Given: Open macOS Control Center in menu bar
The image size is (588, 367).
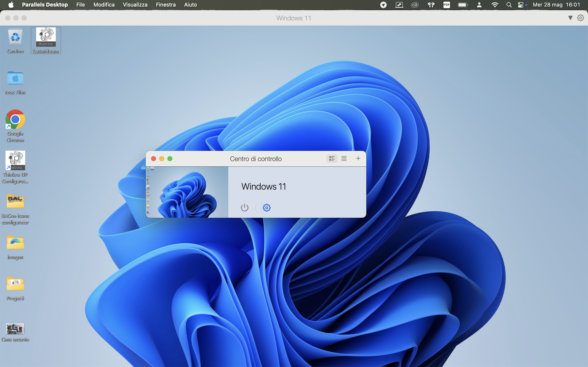Looking at the screenshot, I should pos(520,5).
